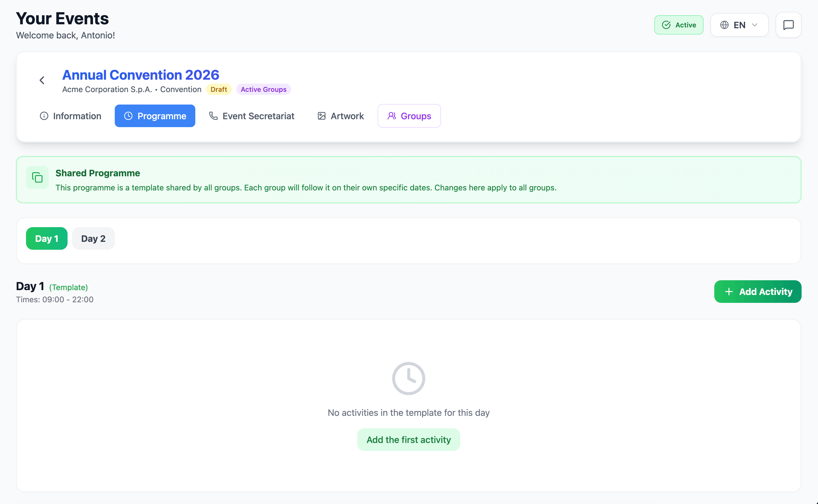Click the image icon on Artwork tab
Image resolution: width=818 pixels, height=504 pixels.
pos(321,116)
